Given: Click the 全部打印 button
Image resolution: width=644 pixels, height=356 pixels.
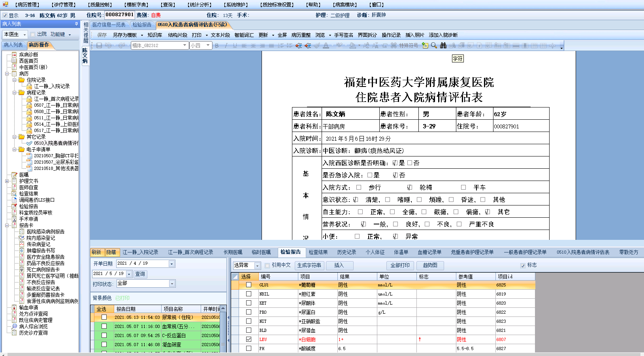Looking at the screenshot, I should point(400,266).
